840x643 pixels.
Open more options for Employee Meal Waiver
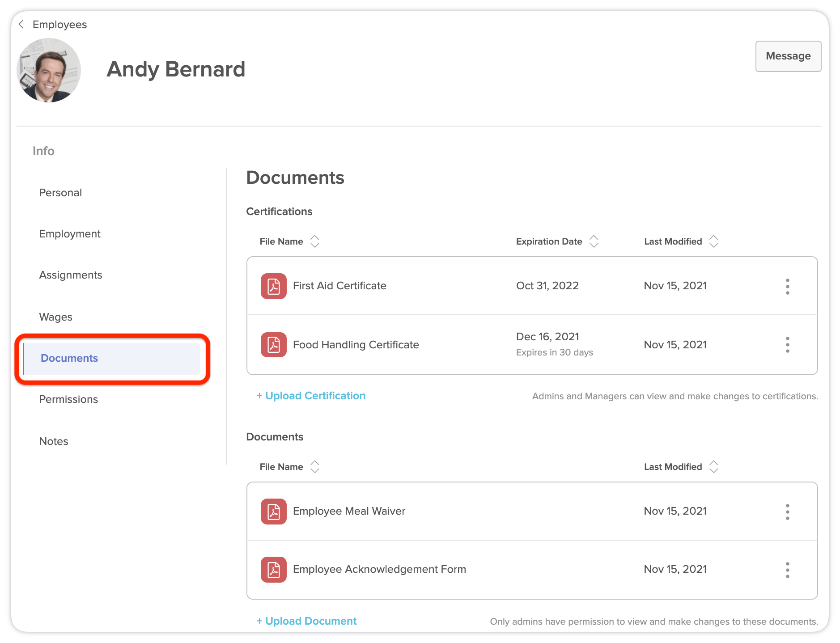[x=787, y=512]
